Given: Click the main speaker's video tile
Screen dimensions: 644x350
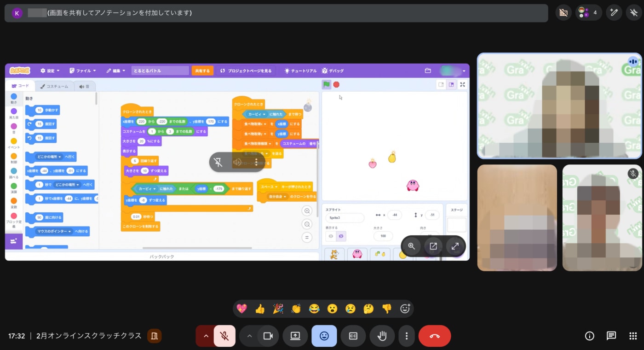Looking at the screenshot, I should [559, 106].
